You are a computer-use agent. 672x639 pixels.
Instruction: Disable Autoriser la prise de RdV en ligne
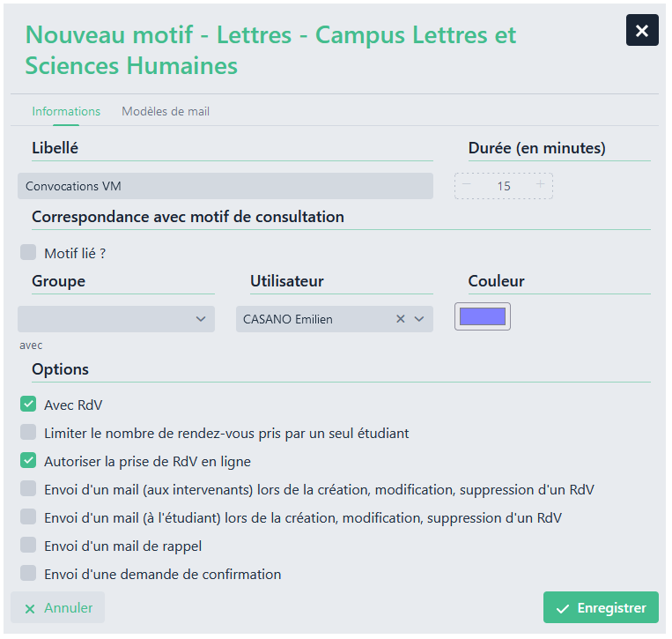pos(28,461)
